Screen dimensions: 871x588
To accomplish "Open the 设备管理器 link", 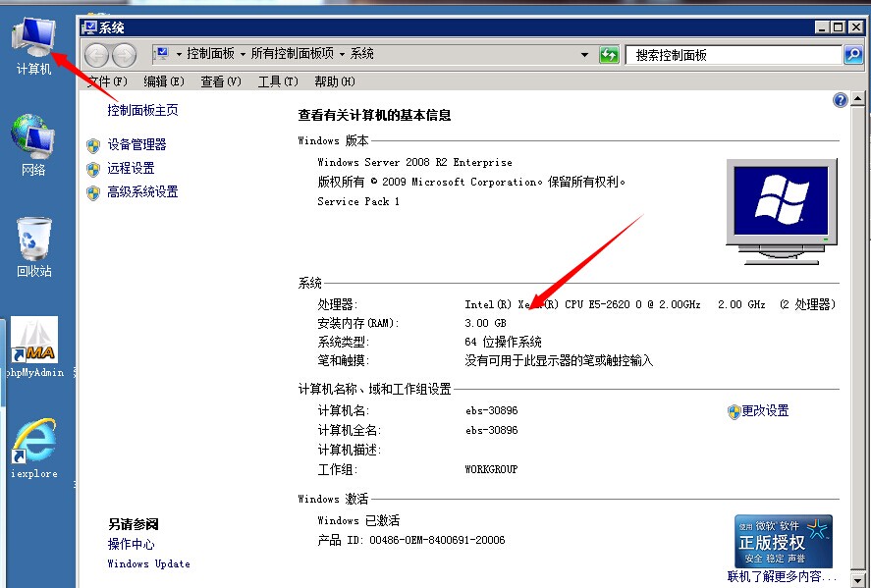I will [136, 145].
